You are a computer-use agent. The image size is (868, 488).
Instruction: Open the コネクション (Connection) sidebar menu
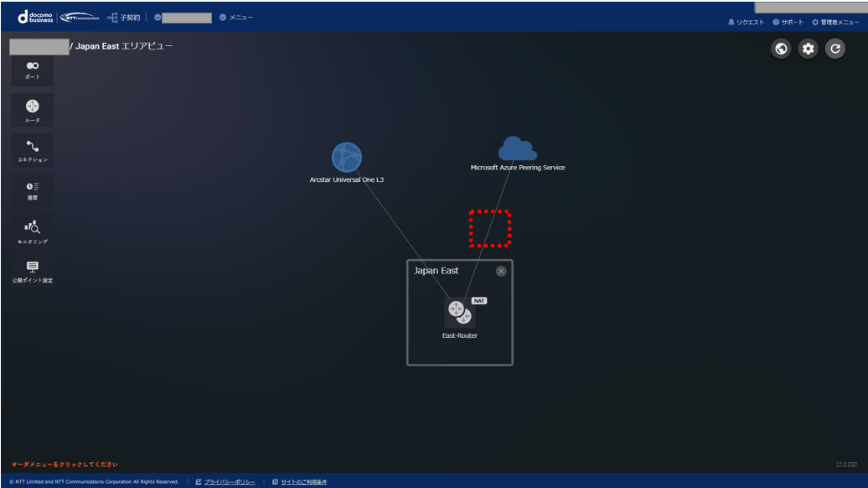tap(32, 150)
